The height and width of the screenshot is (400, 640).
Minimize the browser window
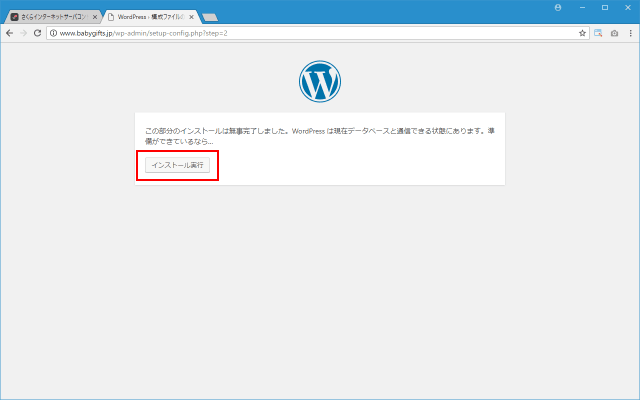pos(582,7)
